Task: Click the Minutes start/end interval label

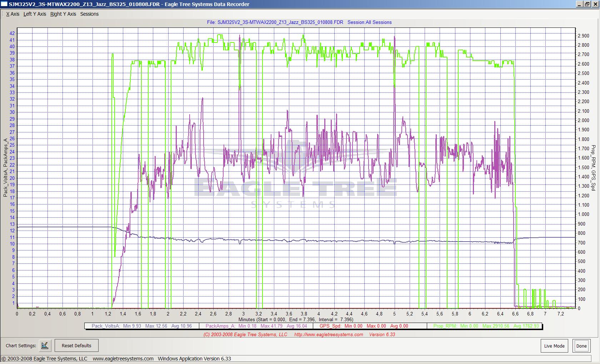Action: (x=295, y=319)
